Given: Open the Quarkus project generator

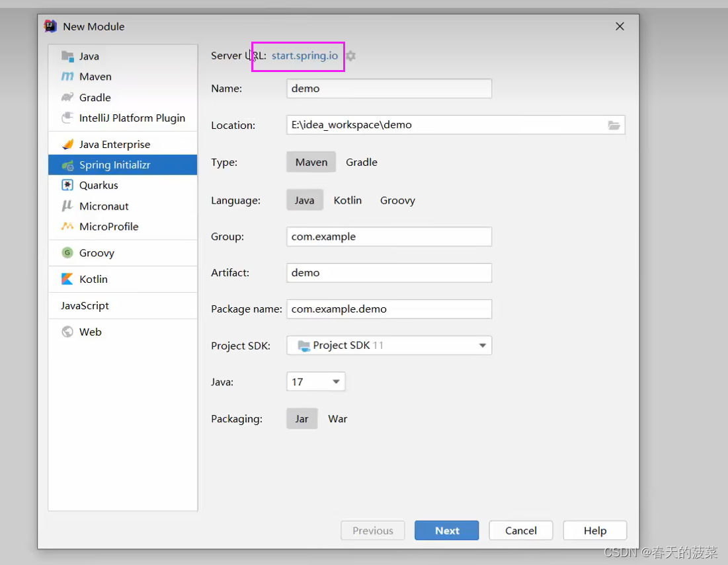Looking at the screenshot, I should (100, 185).
